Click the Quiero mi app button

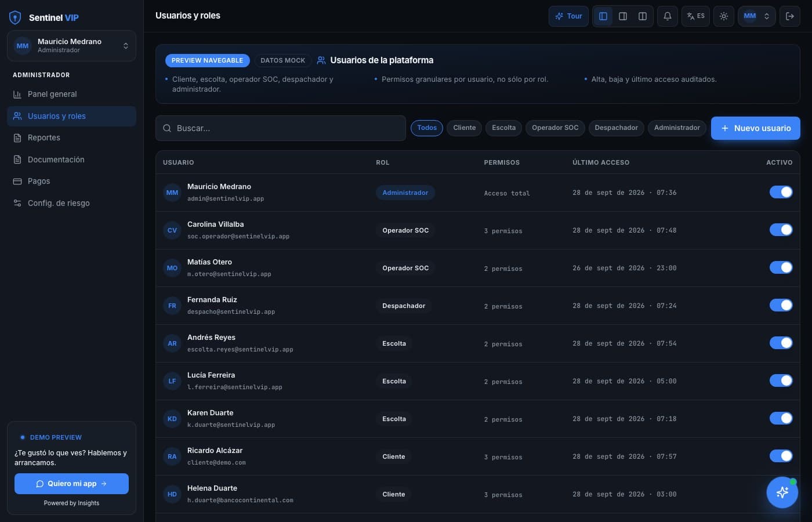(x=71, y=484)
